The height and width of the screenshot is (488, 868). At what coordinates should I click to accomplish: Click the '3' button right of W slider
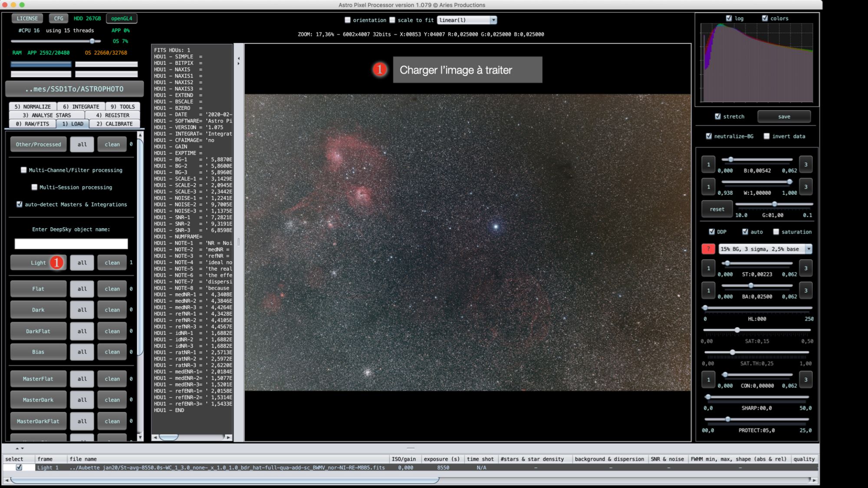coord(806,187)
